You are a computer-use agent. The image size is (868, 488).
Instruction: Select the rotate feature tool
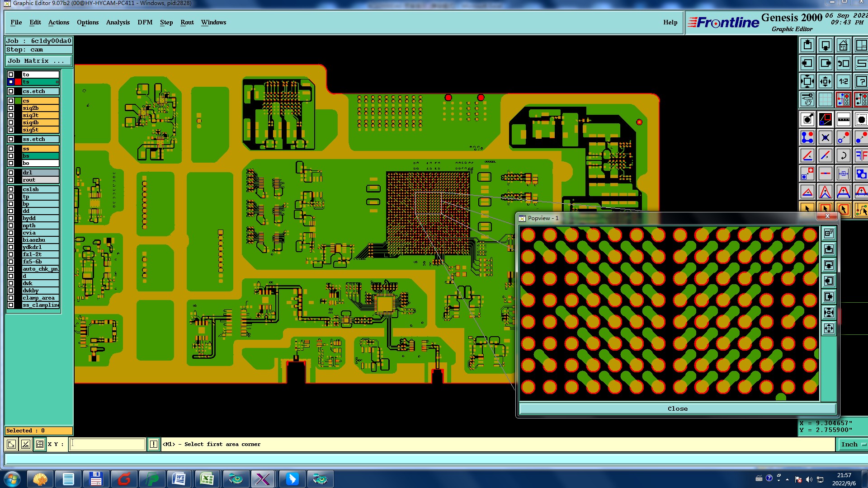843,156
